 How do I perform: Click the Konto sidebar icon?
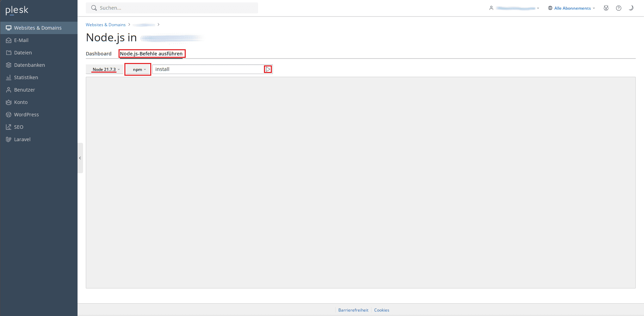pyautogui.click(x=9, y=102)
